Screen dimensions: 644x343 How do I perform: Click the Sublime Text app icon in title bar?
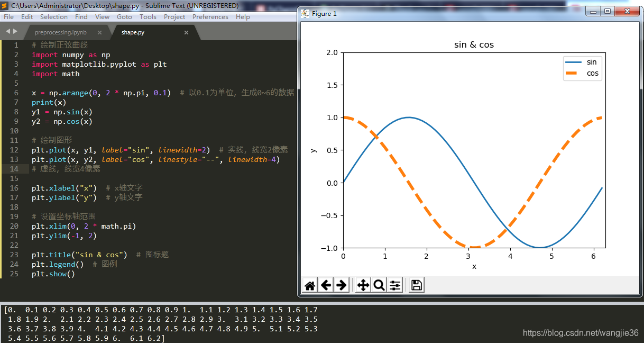point(5,6)
